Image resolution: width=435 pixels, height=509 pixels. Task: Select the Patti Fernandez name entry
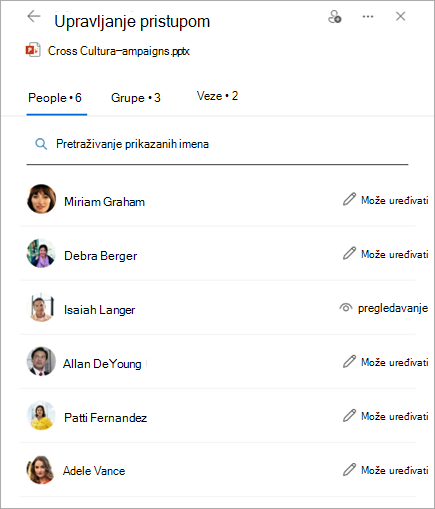[105, 418]
